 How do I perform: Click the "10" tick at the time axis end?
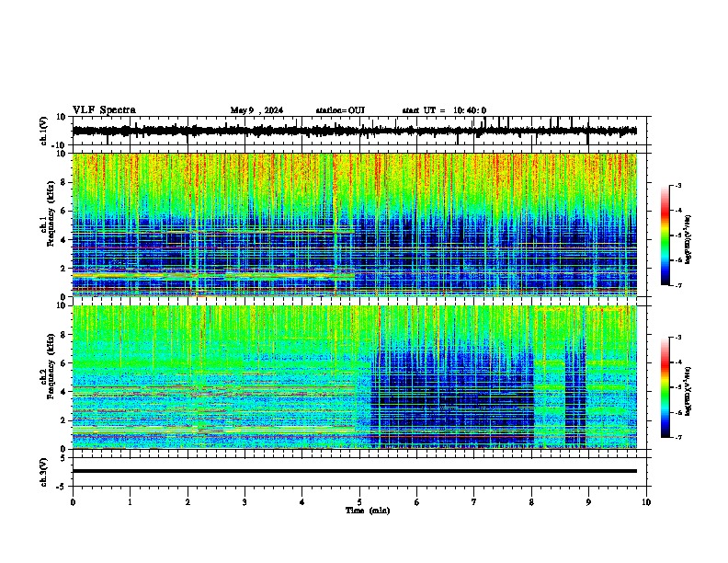pyautogui.click(x=646, y=502)
